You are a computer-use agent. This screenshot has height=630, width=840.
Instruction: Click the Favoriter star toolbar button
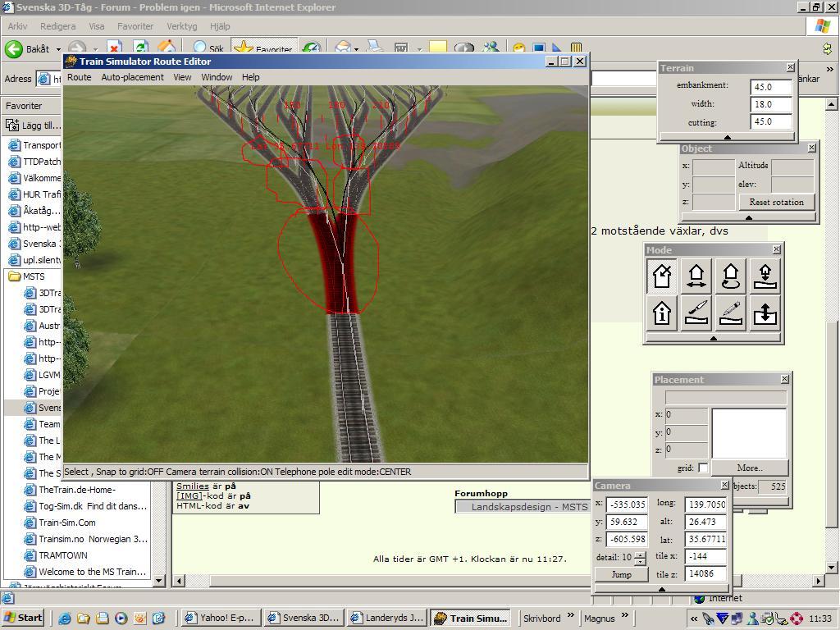[x=264, y=48]
